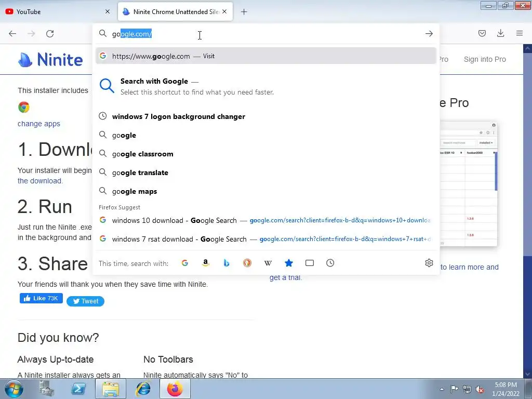Image resolution: width=532 pixels, height=399 pixels.
Task: Go back with the browser back arrow
Action: point(12,34)
